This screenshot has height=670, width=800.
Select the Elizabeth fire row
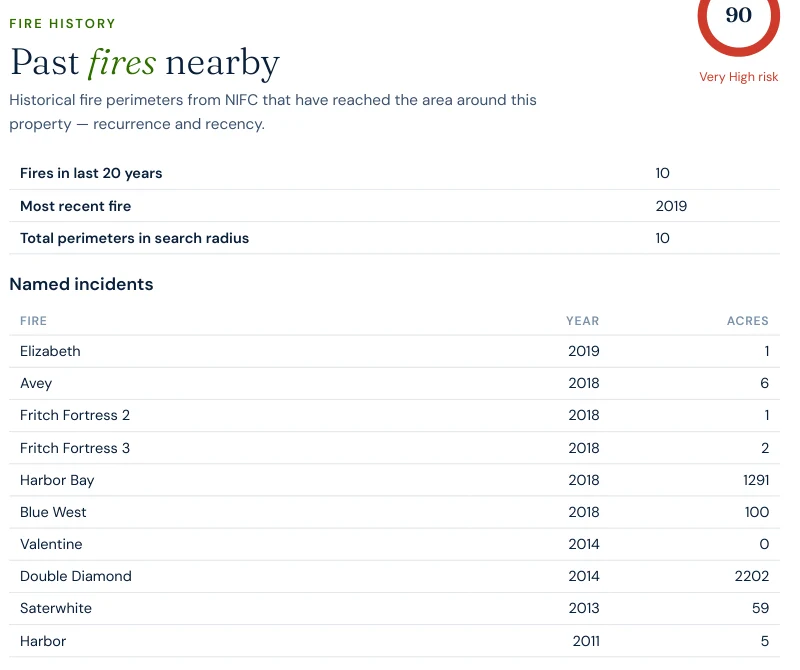click(394, 352)
